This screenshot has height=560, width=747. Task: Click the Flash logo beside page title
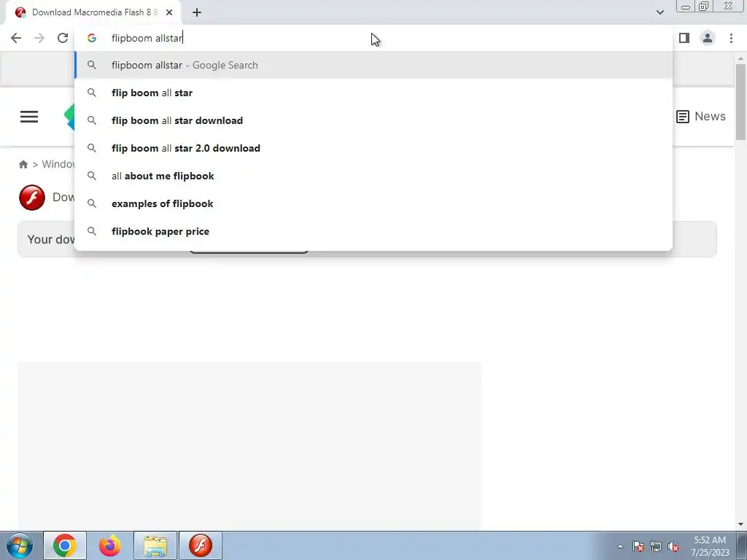[32, 197]
